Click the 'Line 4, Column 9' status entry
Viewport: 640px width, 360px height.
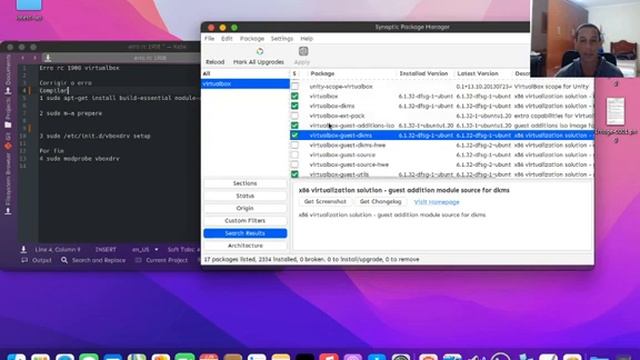(x=58, y=249)
